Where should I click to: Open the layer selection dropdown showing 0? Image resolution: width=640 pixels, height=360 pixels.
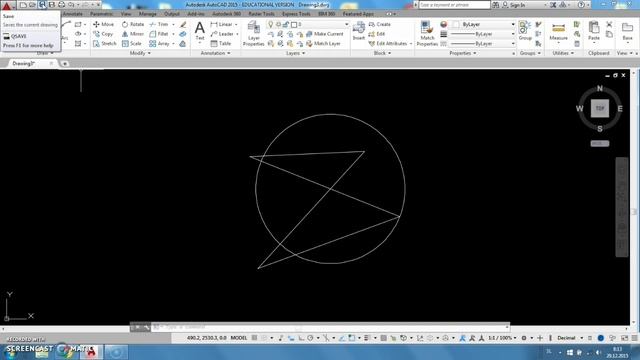(x=308, y=24)
